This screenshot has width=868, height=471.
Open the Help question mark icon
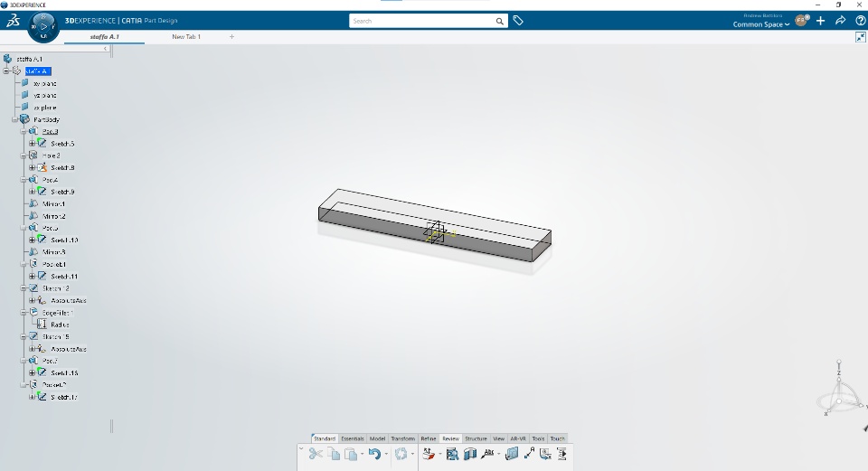860,21
